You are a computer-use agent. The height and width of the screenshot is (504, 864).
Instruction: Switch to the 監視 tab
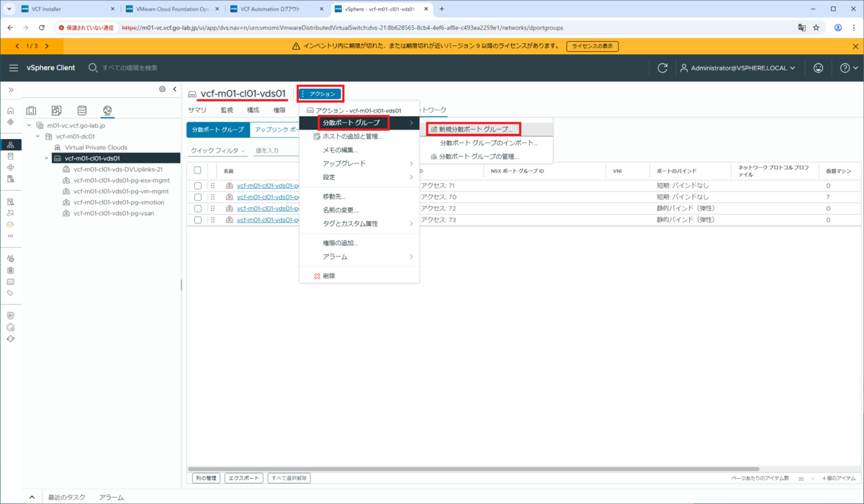[227, 110]
